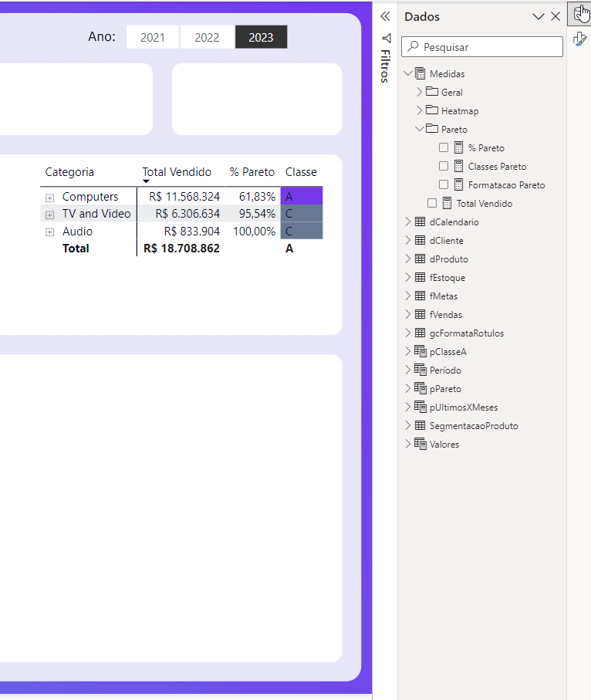Expand the dProduto table chevron

click(x=407, y=259)
